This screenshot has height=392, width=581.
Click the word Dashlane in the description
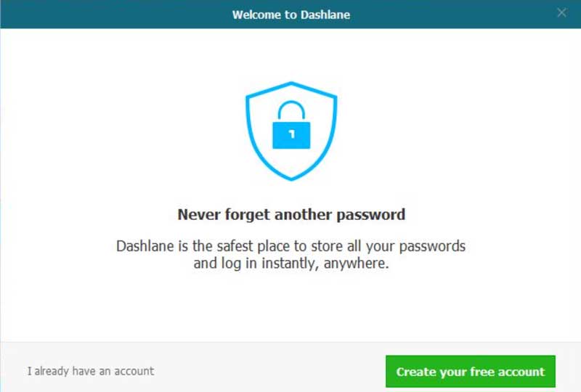tap(146, 246)
